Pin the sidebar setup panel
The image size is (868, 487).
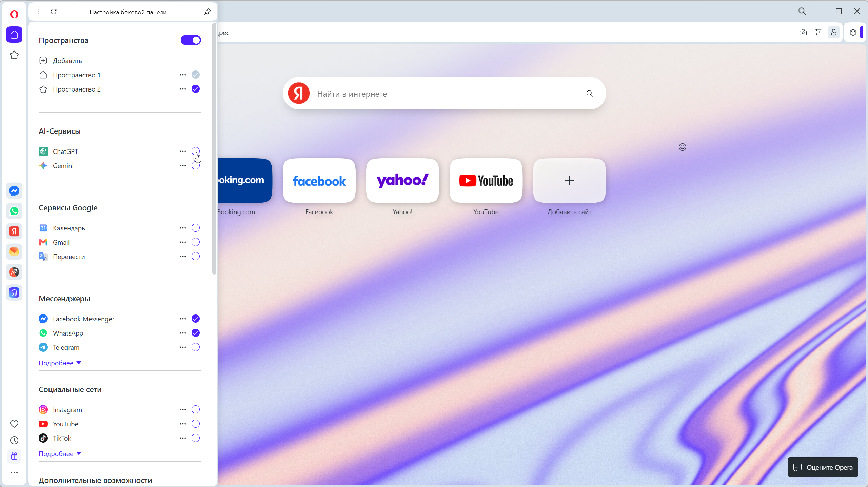[208, 12]
